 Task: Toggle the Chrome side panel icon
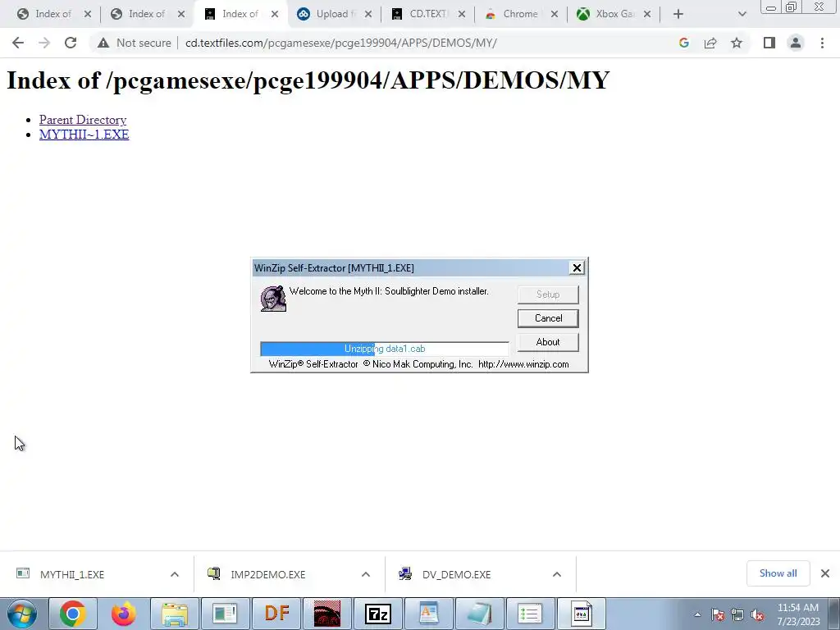769,43
